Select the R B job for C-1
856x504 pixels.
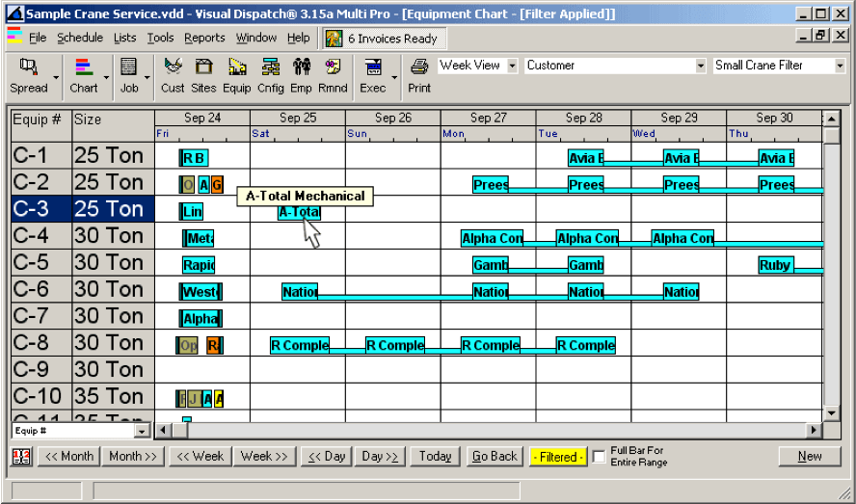coord(194,158)
